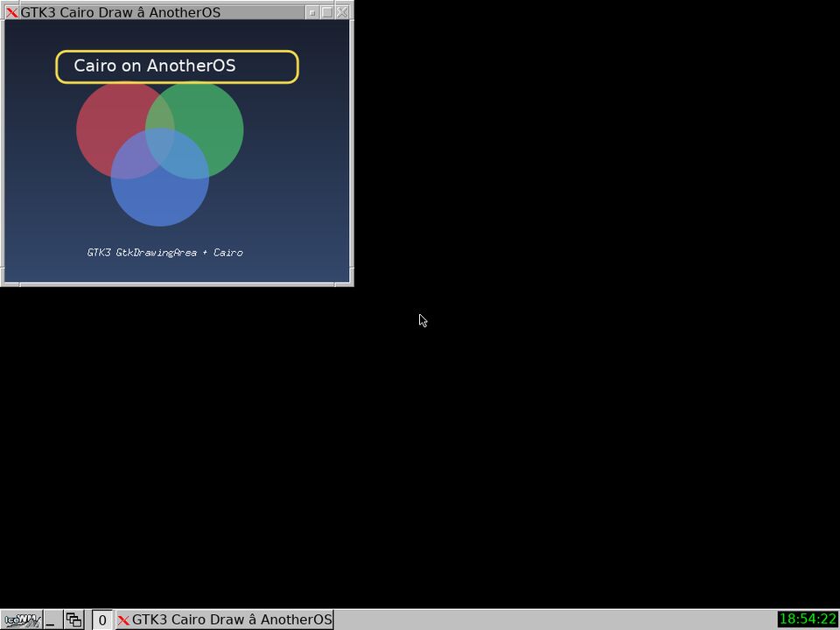The width and height of the screenshot is (840, 630).
Task: Click the window's bottom-right resize corner
Action: click(x=351, y=283)
